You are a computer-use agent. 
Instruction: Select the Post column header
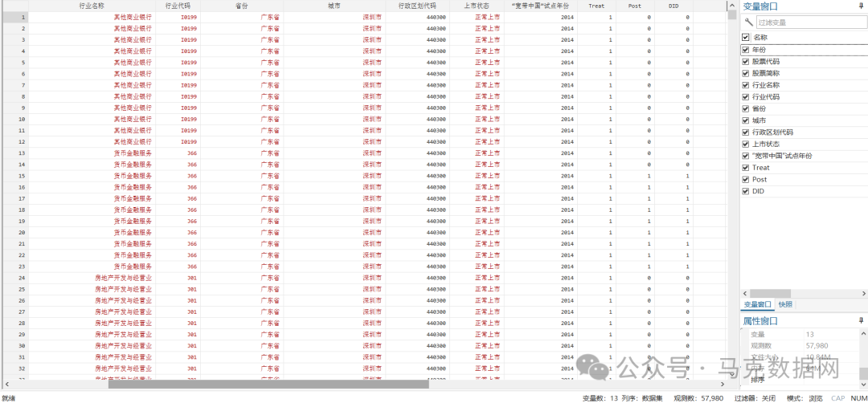tap(634, 6)
